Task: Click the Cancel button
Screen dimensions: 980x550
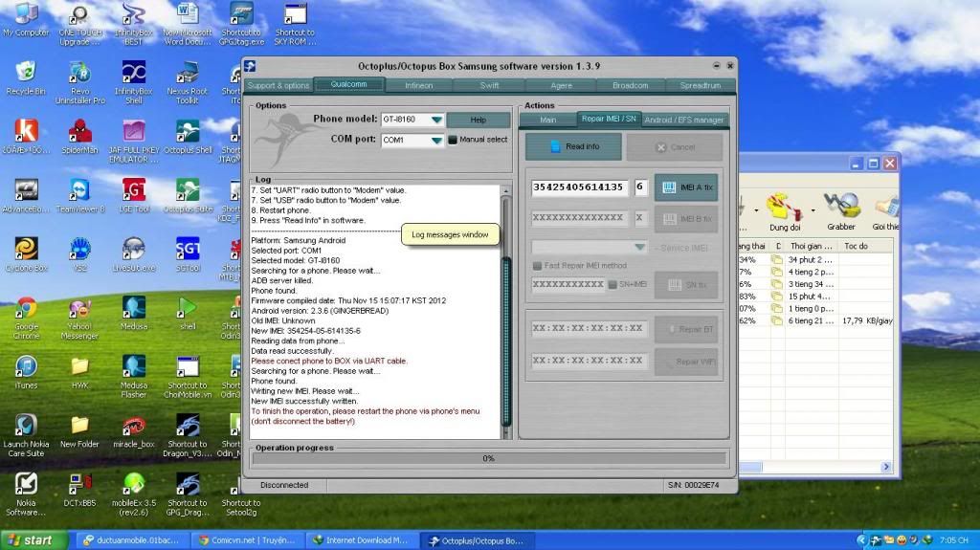Action: pyautogui.click(x=675, y=147)
